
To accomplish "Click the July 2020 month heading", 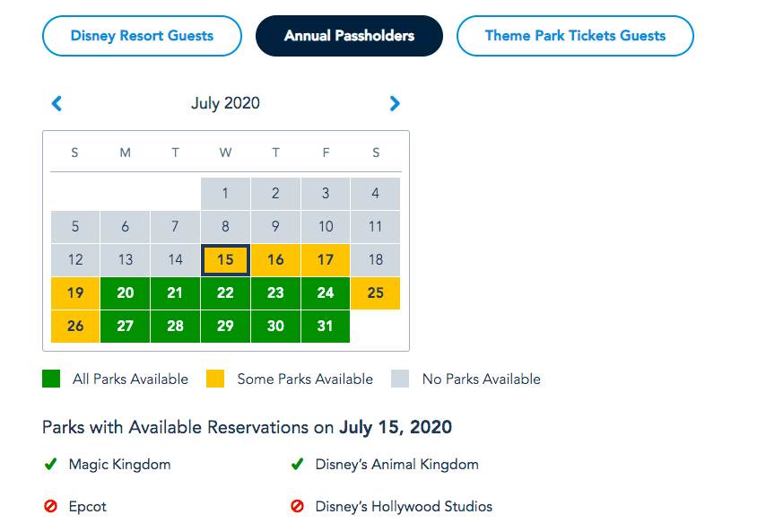I will [225, 103].
